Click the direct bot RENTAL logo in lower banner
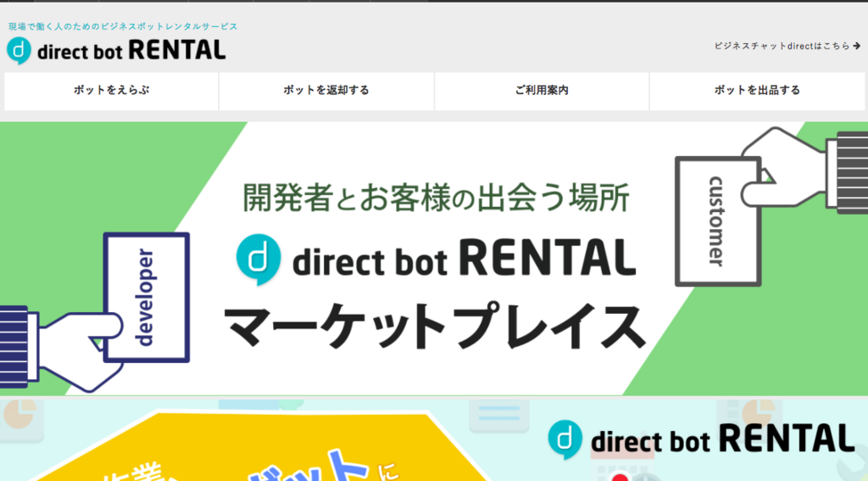Viewport: 868px width, 481px height. click(x=701, y=439)
